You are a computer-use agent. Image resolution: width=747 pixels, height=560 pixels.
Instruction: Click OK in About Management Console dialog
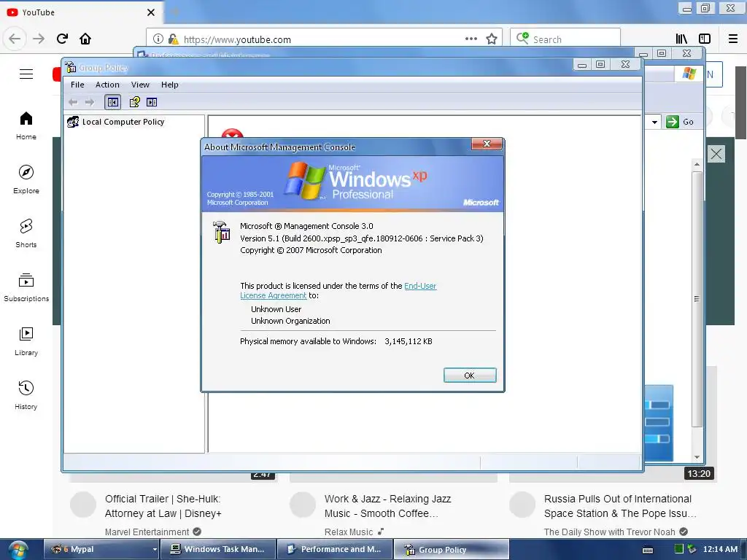click(x=470, y=376)
